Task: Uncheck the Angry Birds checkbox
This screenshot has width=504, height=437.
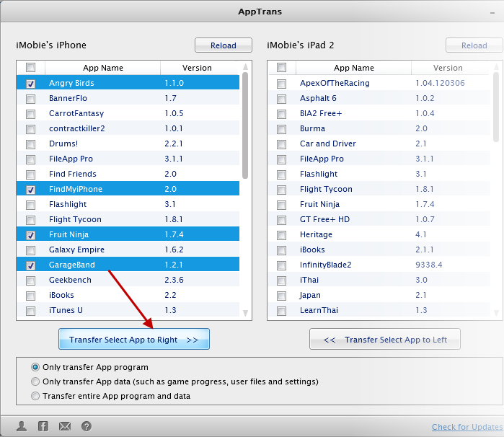Action: (x=30, y=84)
